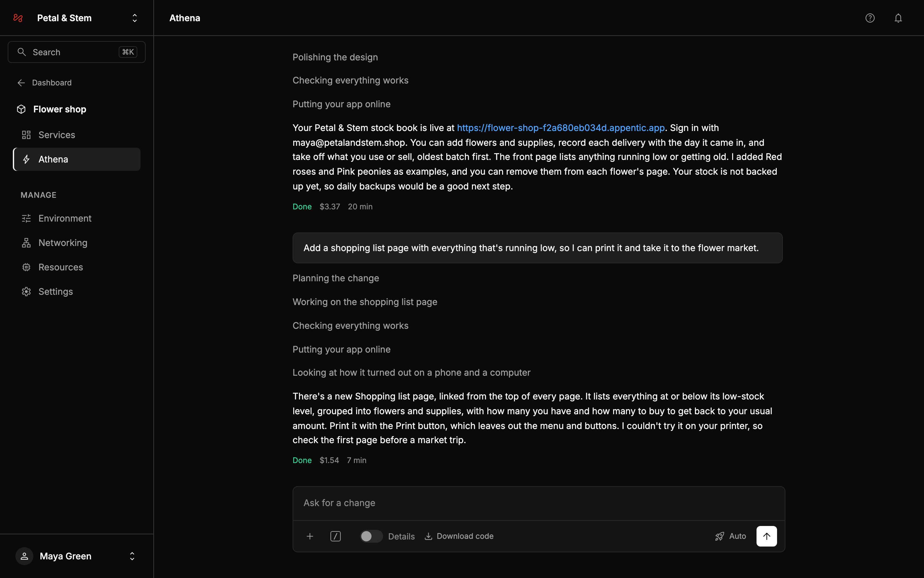This screenshot has width=924, height=578.
Task: Click the Dashboard back arrow icon
Action: [21, 83]
